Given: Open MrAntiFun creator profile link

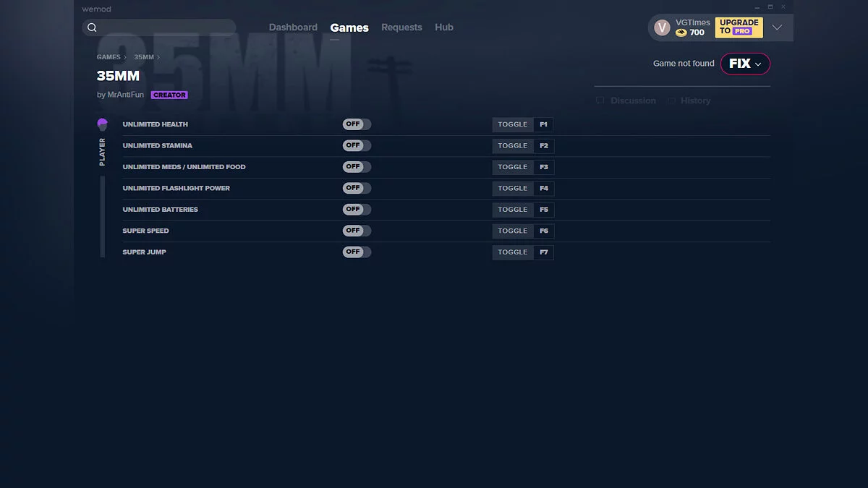Looking at the screenshot, I should pyautogui.click(x=126, y=95).
